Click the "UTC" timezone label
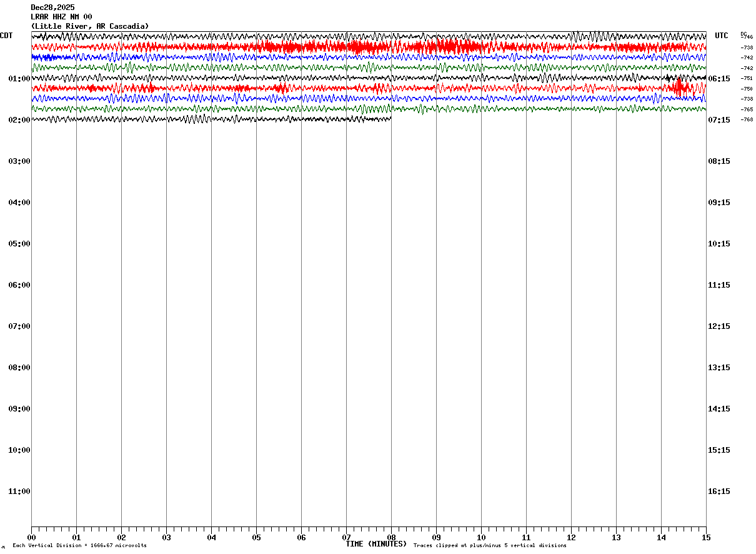 (722, 36)
